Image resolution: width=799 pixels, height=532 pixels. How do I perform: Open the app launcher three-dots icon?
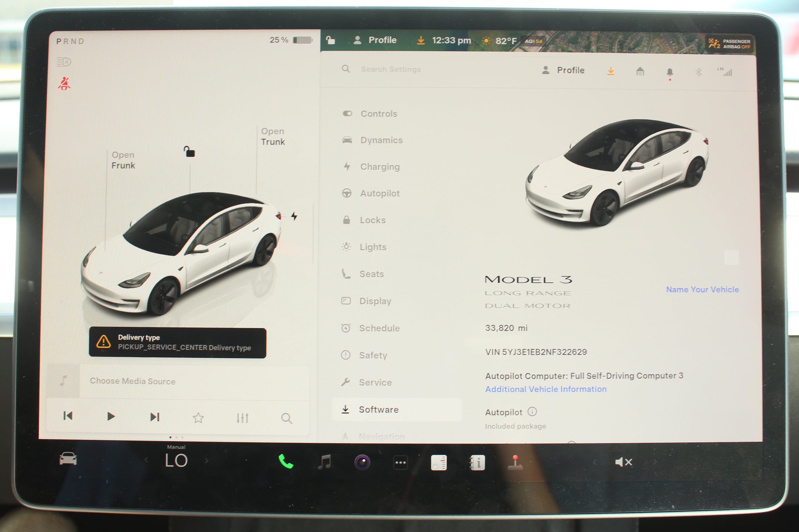(401, 462)
